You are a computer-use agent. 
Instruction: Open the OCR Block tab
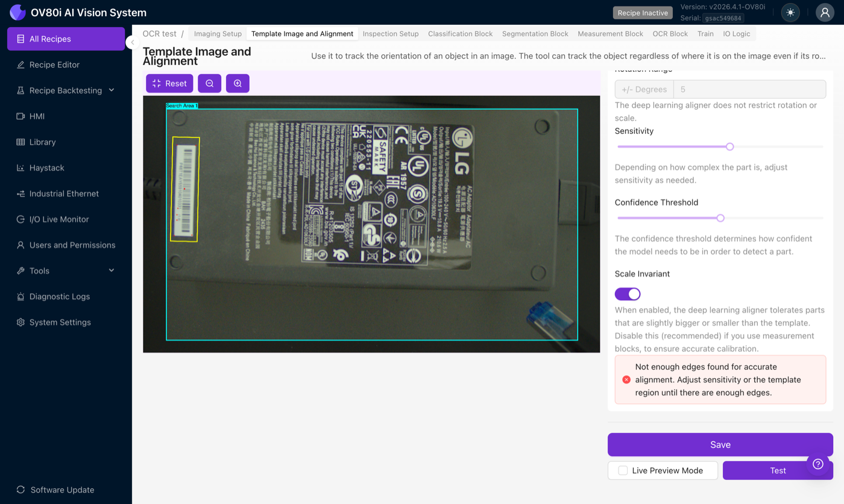coord(670,34)
